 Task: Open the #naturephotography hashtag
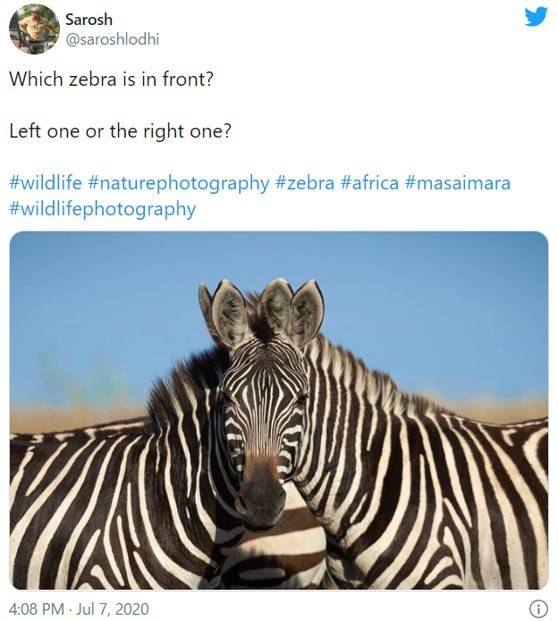pyautogui.click(x=179, y=184)
